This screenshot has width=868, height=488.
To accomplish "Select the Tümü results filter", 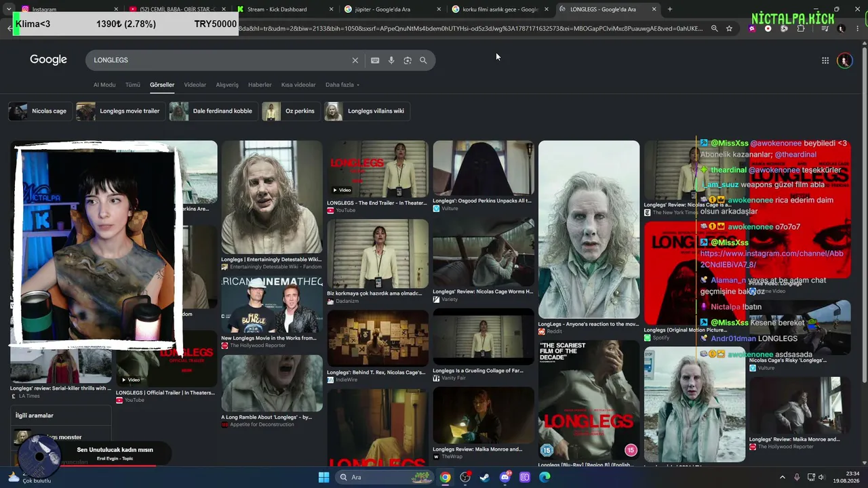I will tap(133, 85).
